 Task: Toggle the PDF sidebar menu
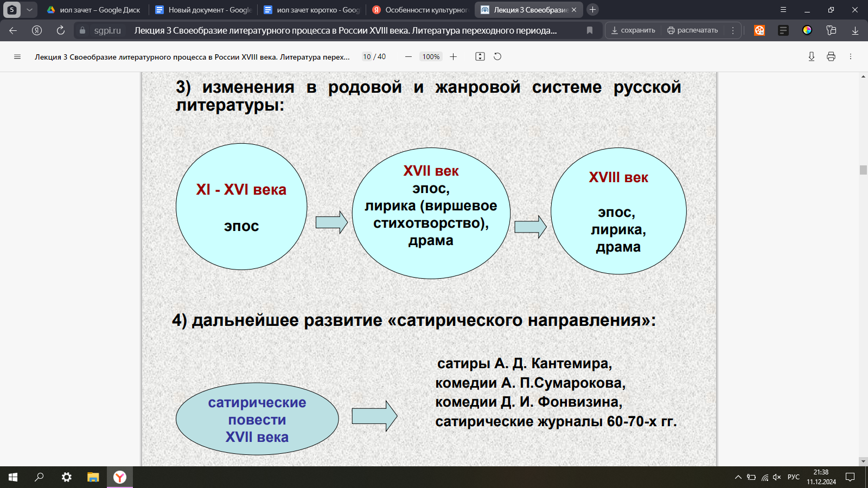click(x=17, y=56)
